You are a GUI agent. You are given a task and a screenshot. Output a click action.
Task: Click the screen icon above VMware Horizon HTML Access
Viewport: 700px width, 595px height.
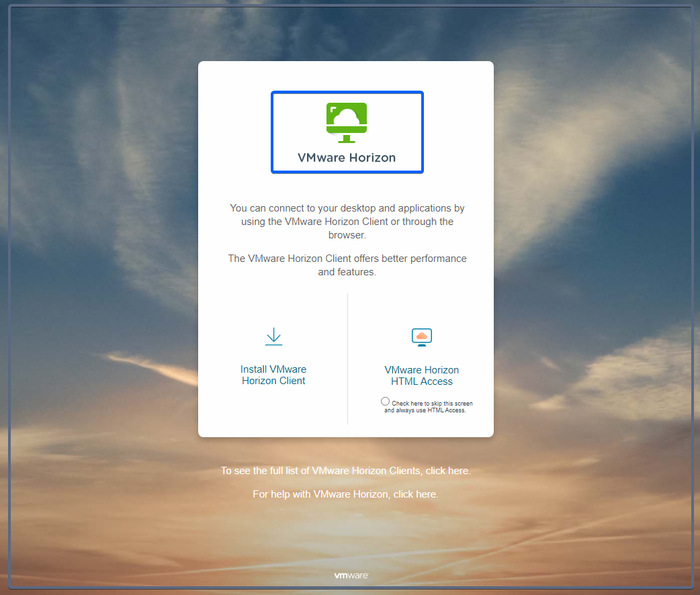tap(421, 338)
